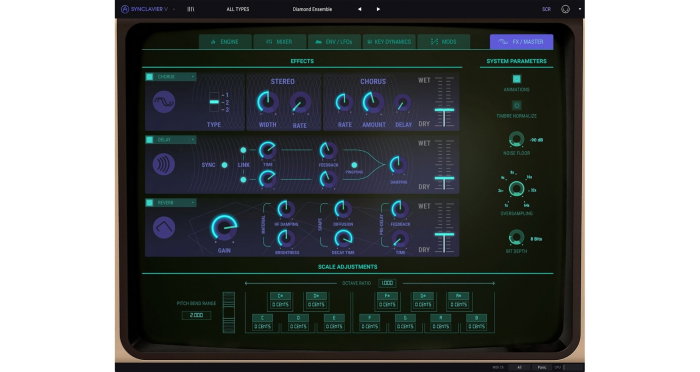Screen dimensions: 700x372
Task: Click the Chorus Type selector switch
Action: click(214, 102)
